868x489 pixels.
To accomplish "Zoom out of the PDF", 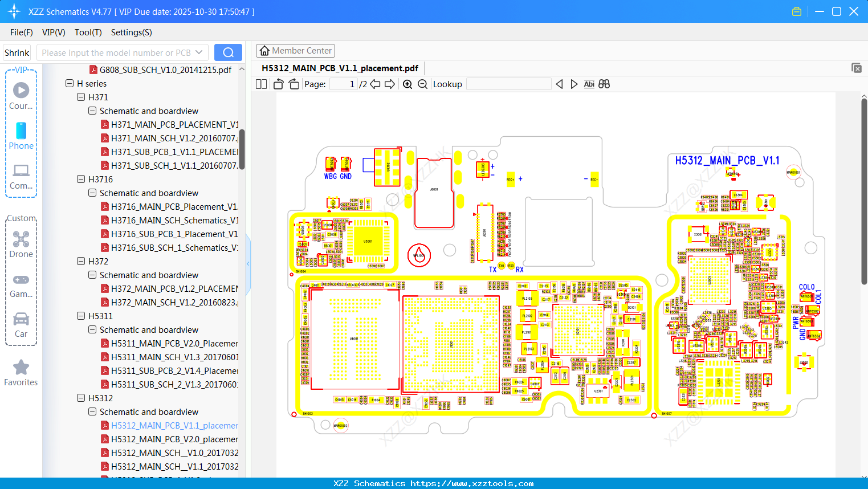I will pyautogui.click(x=422, y=84).
